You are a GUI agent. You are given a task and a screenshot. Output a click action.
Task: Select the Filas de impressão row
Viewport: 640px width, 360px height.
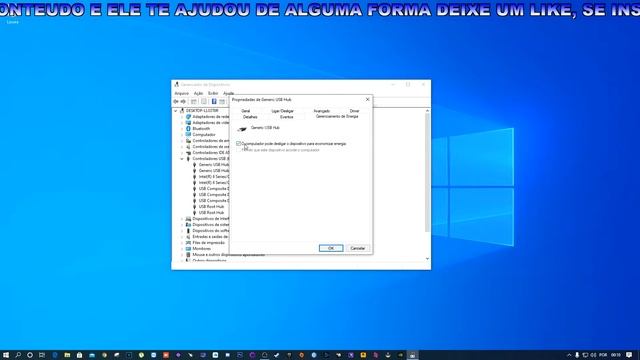tap(209, 242)
